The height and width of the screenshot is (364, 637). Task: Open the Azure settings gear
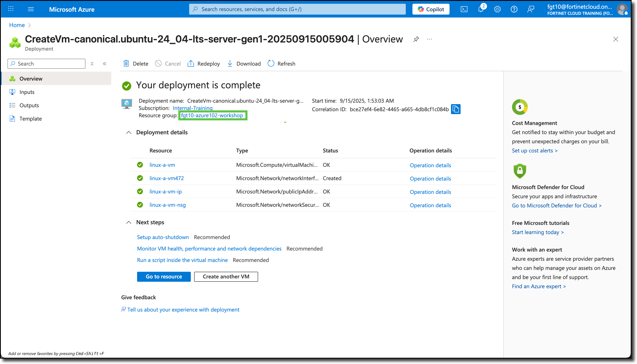pos(497,9)
